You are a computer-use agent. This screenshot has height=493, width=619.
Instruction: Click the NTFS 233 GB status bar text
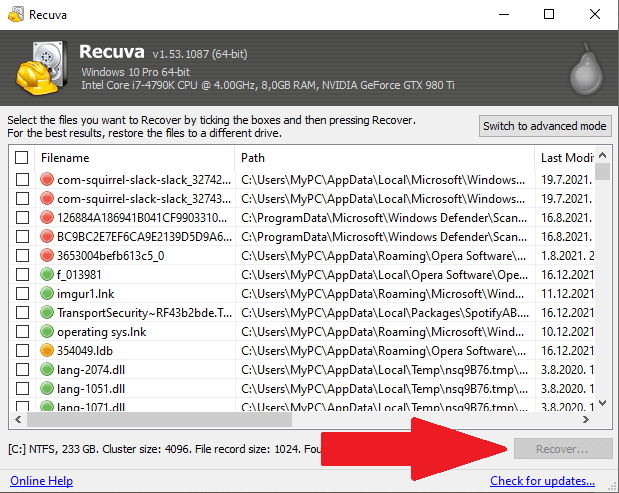click(x=164, y=449)
